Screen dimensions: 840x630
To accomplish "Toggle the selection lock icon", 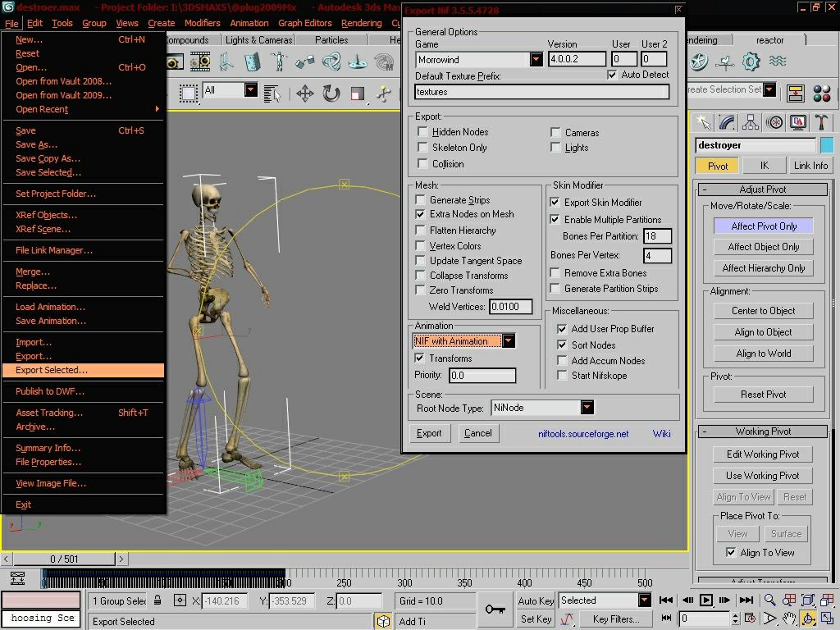I will (x=157, y=600).
